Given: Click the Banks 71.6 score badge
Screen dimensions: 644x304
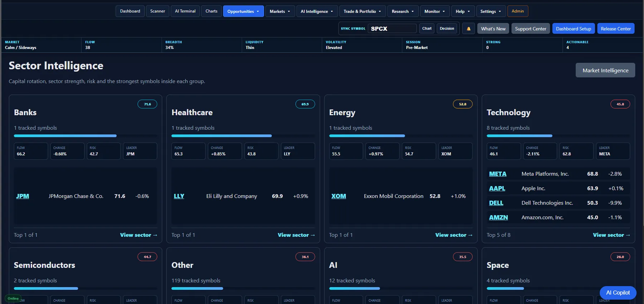Looking at the screenshot, I should tap(147, 104).
